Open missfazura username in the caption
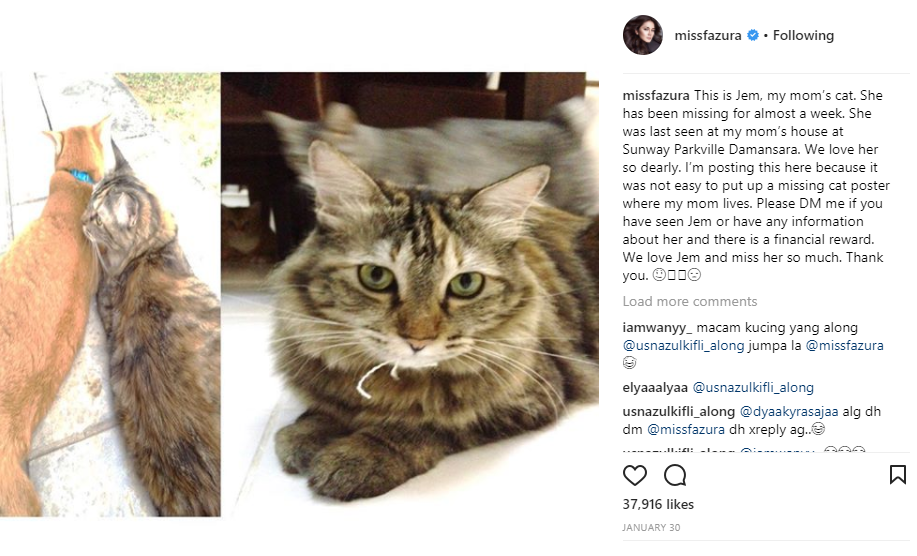This screenshot has height=556, width=917. [x=656, y=95]
